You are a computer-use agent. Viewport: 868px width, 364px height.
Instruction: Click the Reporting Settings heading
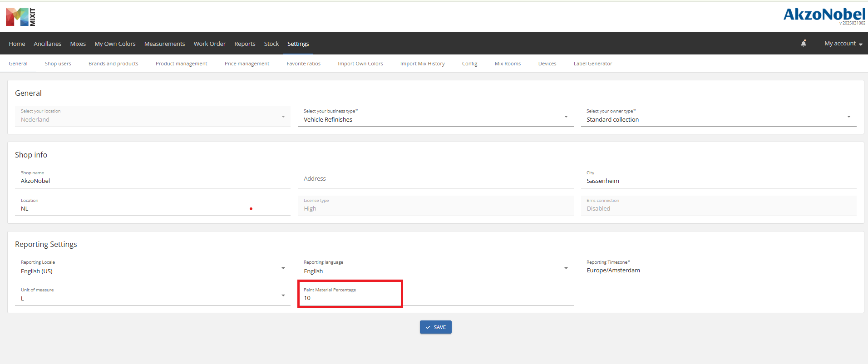pyautogui.click(x=46, y=244)
